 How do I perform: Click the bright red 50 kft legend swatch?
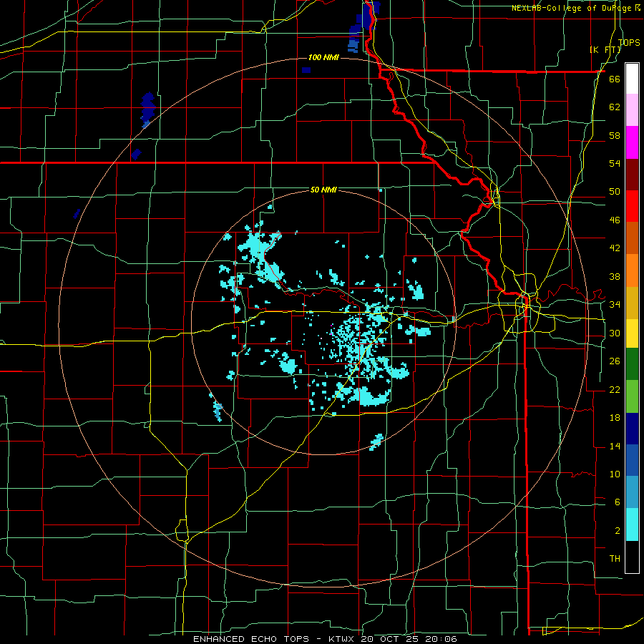(632, 206)
